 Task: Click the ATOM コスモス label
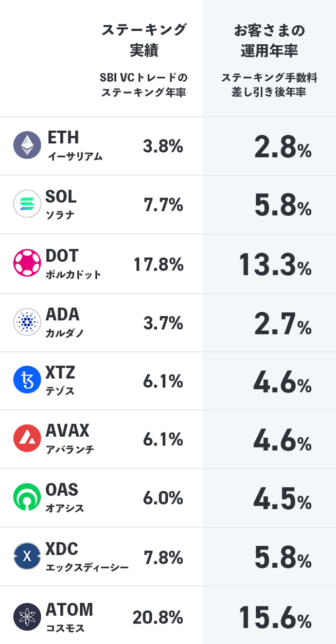point(69,616)
